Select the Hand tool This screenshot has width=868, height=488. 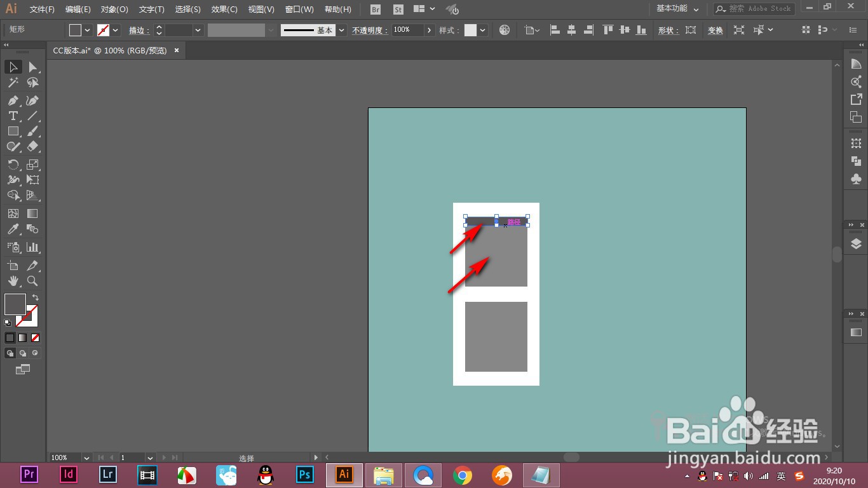13,281
